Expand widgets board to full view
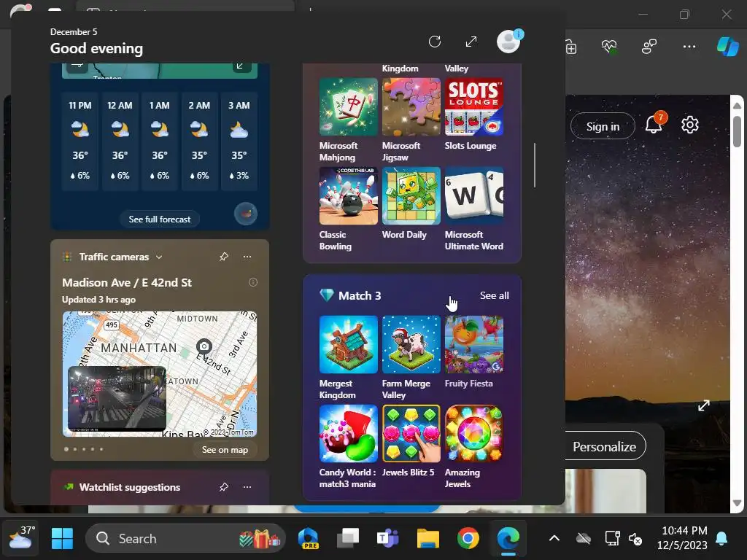 471,42
